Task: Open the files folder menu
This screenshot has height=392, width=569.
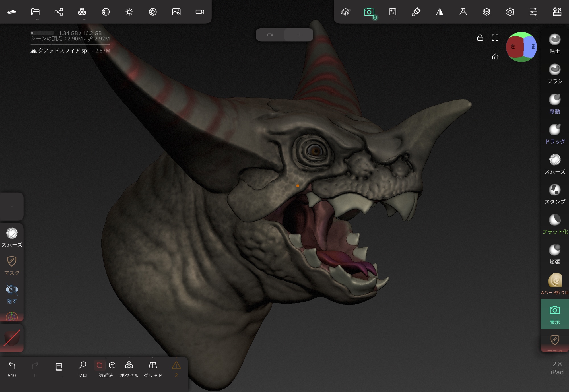Action: click(35, 12)
